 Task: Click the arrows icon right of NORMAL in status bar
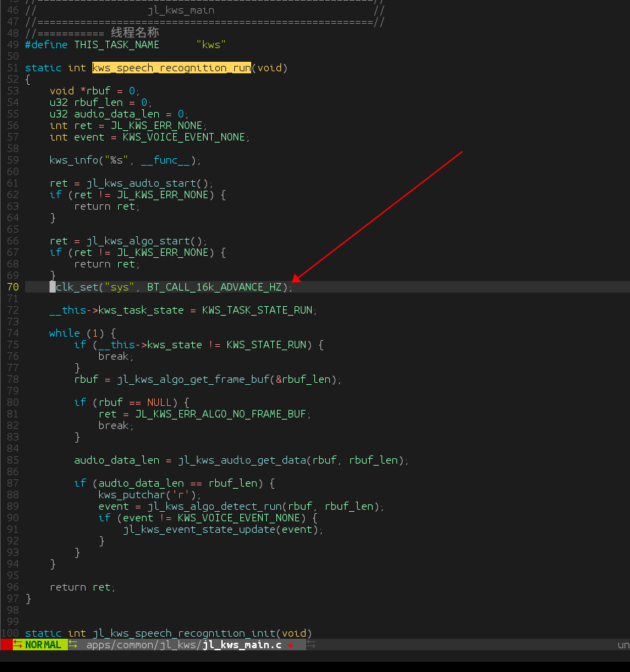pos(73,645)
